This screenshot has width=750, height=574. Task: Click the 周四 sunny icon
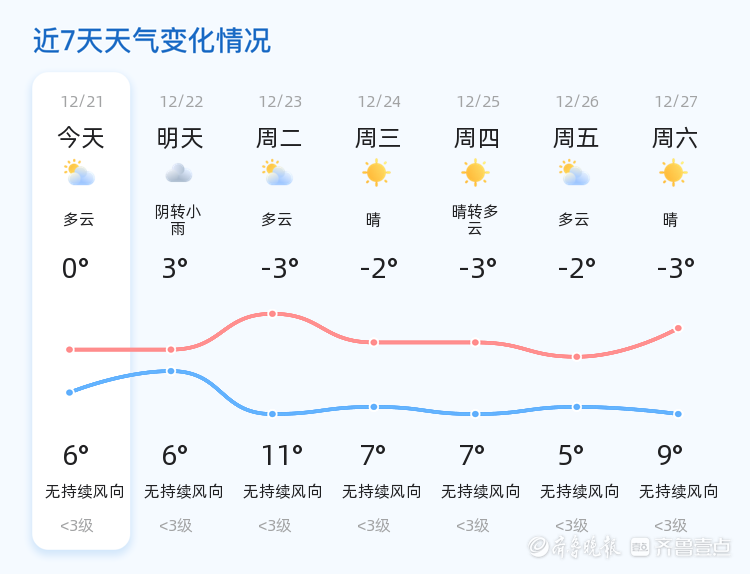pyautogui.click(x=475, y=173)
